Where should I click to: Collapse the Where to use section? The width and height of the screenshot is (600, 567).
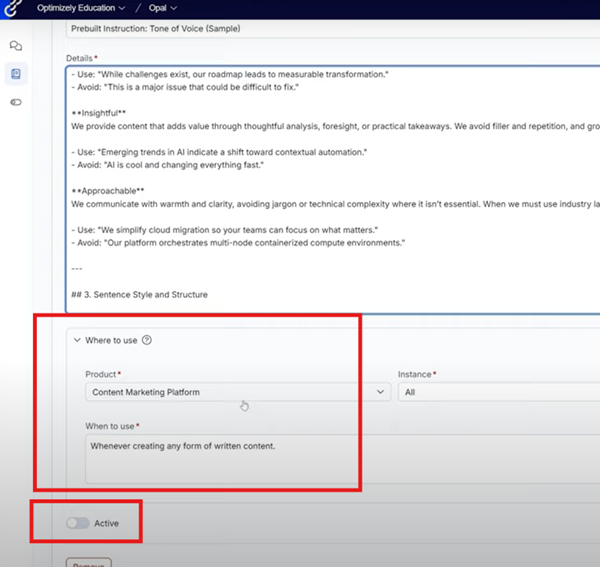pos(77,340)
